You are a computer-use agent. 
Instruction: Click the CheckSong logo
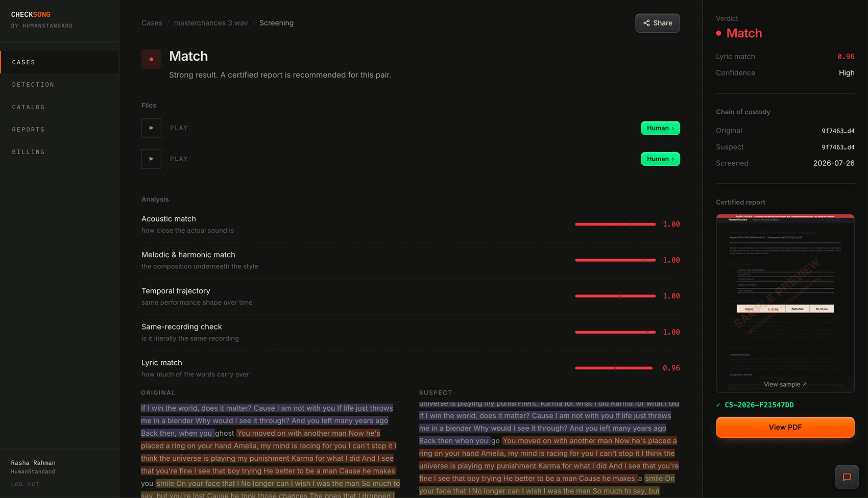click(31, 14)
